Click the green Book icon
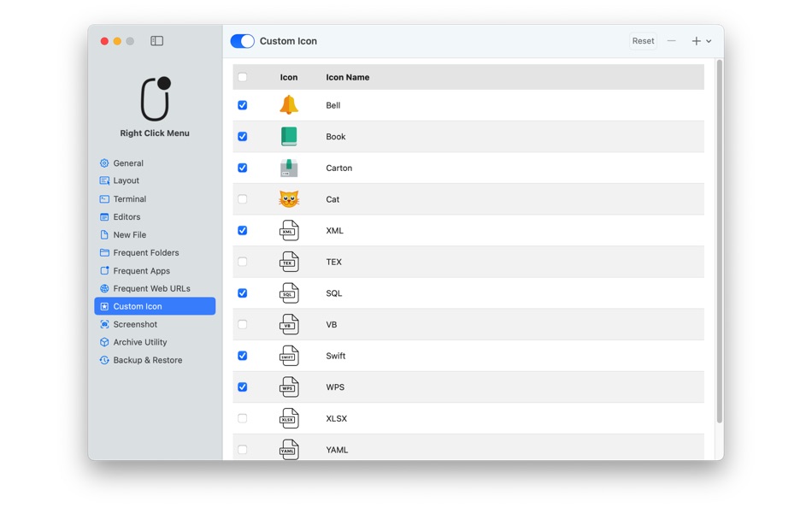Image resolution: width=812 pixels, height=508 pixels. coord(289,136)
